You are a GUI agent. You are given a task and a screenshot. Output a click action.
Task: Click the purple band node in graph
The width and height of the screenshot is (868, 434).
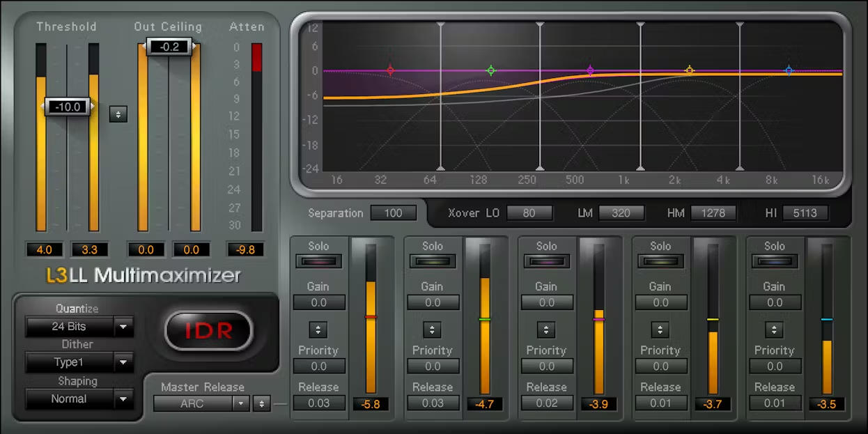(590, 70)
